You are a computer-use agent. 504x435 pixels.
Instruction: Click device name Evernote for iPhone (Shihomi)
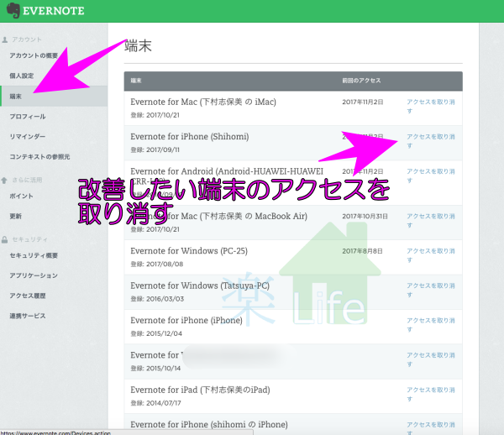[190, 137]
